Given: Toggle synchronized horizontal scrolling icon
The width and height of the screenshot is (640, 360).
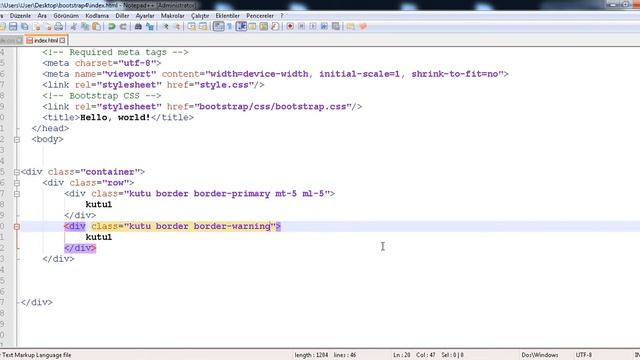Looking at the screenshot, I should [203, 27].
